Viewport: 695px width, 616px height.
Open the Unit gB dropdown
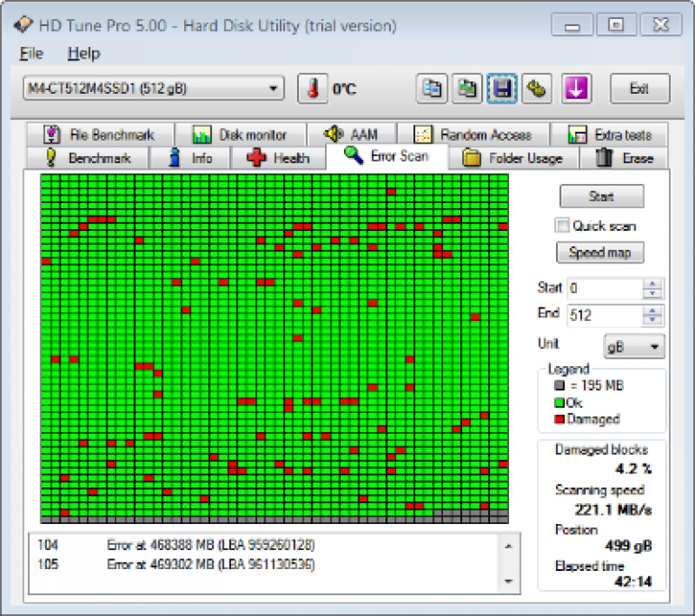[634, 345]
